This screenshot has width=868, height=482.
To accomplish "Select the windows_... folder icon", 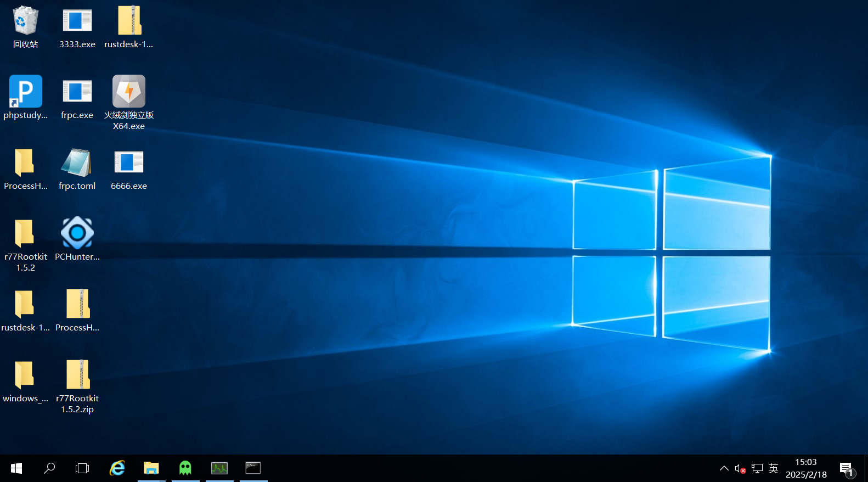I will tap(25, 382).
